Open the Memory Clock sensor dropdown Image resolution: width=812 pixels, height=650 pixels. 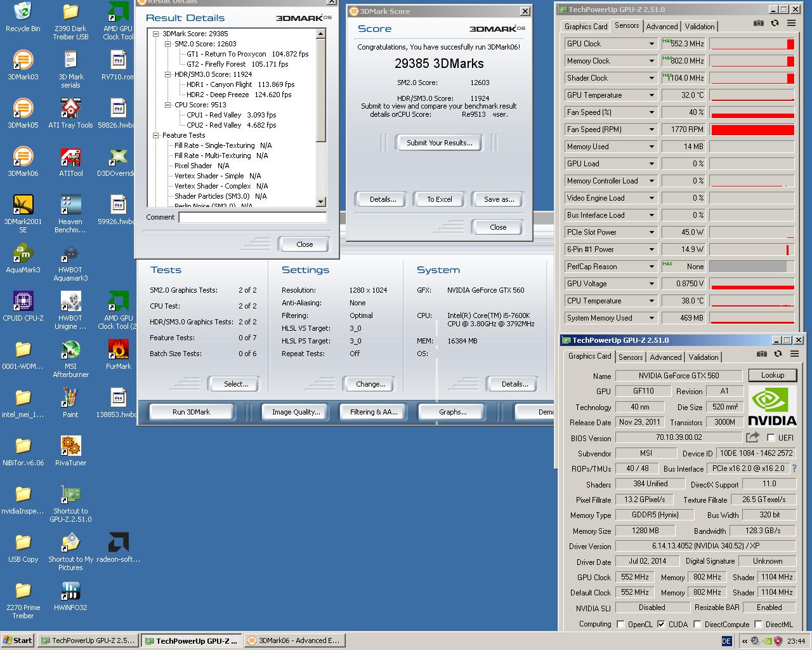pyautogui.click(x=652, y=61)
